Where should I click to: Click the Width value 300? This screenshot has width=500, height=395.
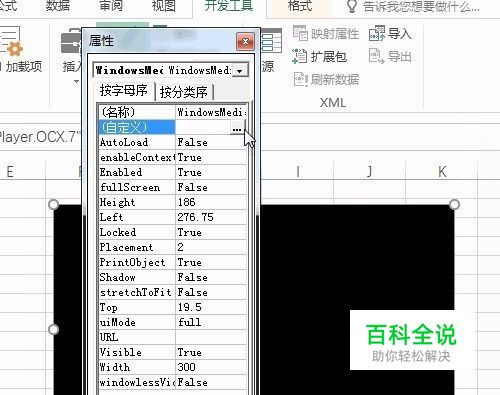[211, 367]
